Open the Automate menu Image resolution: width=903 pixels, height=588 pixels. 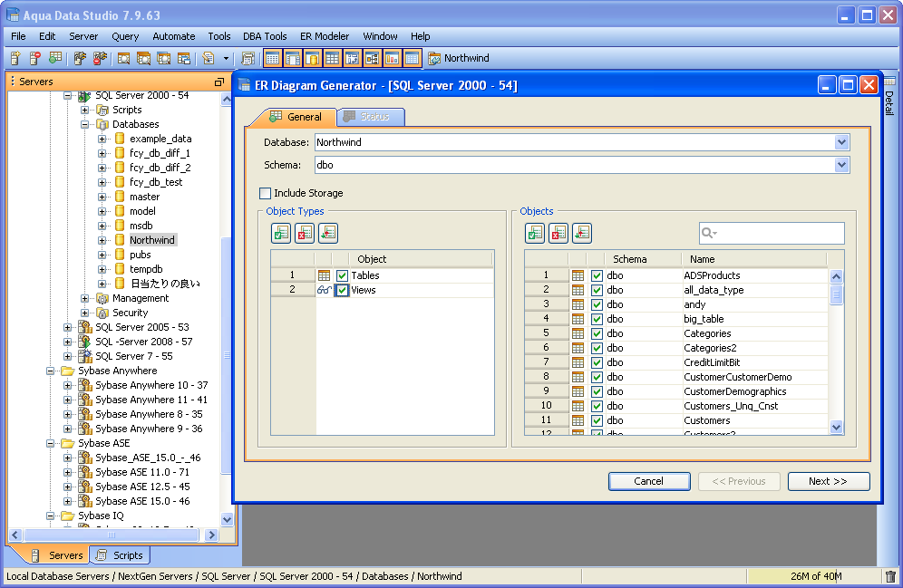(x=174, y=36)
